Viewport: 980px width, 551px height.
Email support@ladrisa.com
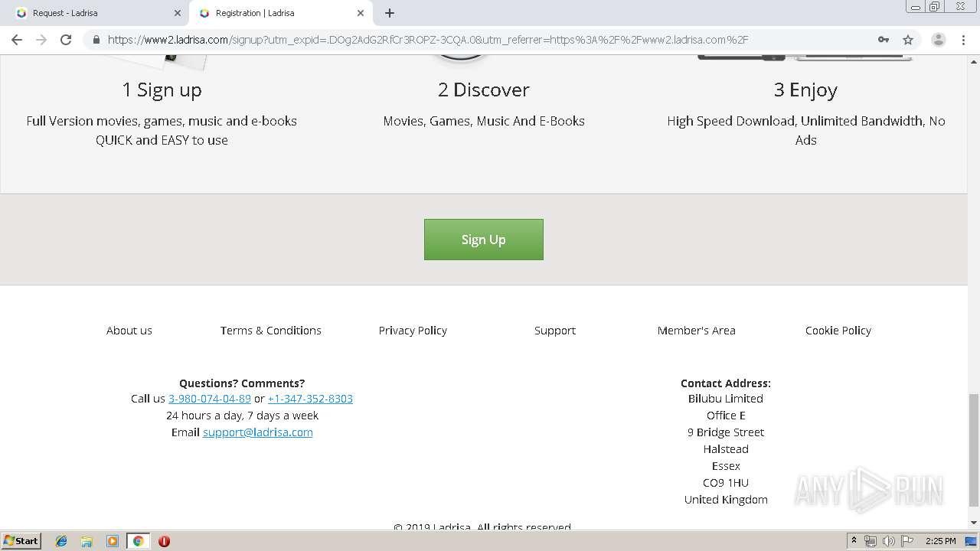click(258, 432)
